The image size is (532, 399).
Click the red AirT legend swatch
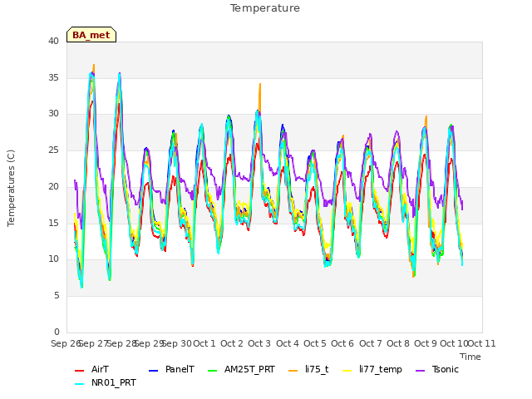coord(80,371)
